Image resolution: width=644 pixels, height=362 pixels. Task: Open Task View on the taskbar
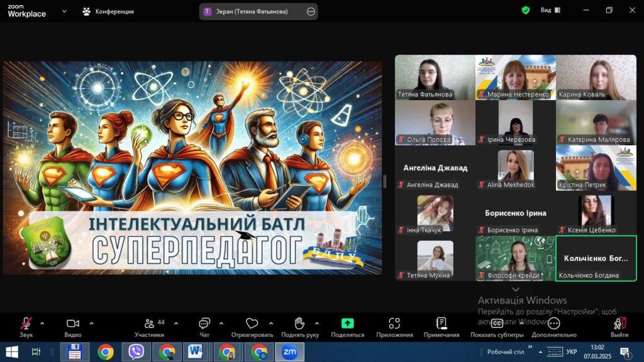point(36,352)
